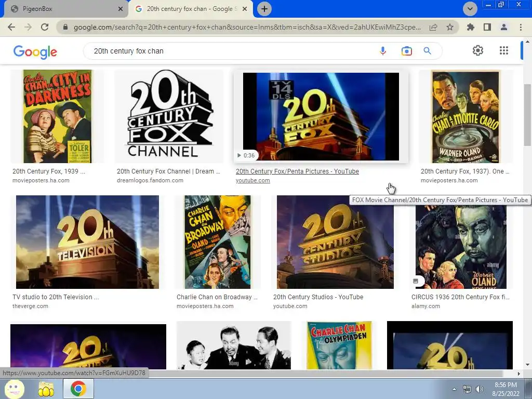
Task: Click '20th Century Fox, 1937). One ...' caption
Action: tap(465, 171)
